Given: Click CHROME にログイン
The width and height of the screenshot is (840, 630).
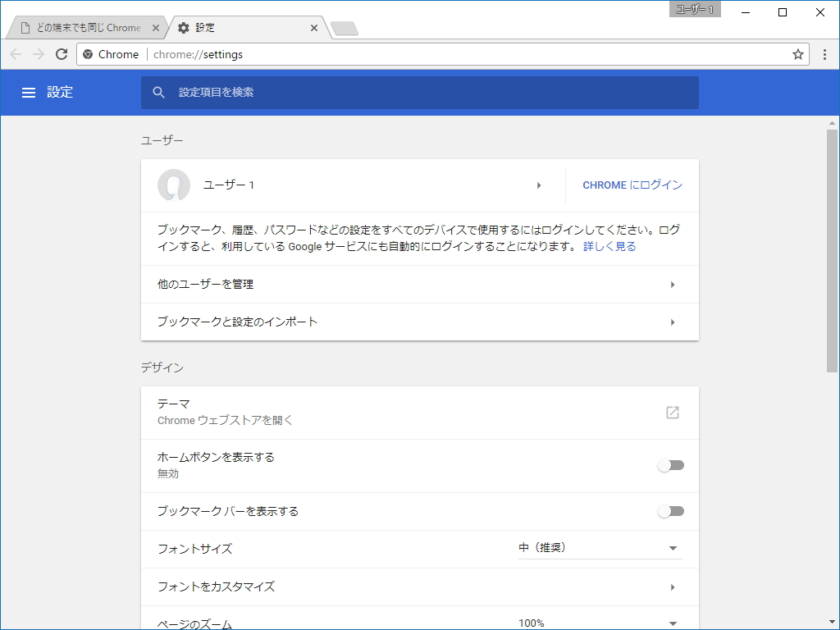Looking at the screenshot, I should click(630, 185).
